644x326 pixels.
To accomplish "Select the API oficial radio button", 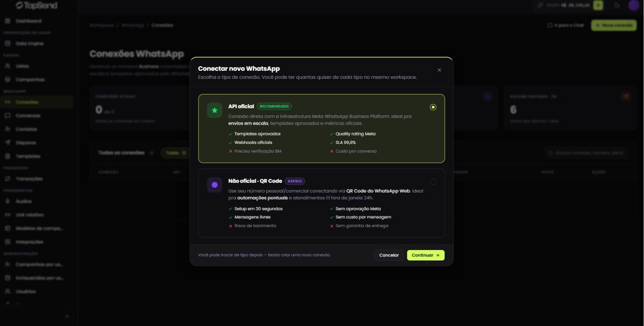I will 433,107.
